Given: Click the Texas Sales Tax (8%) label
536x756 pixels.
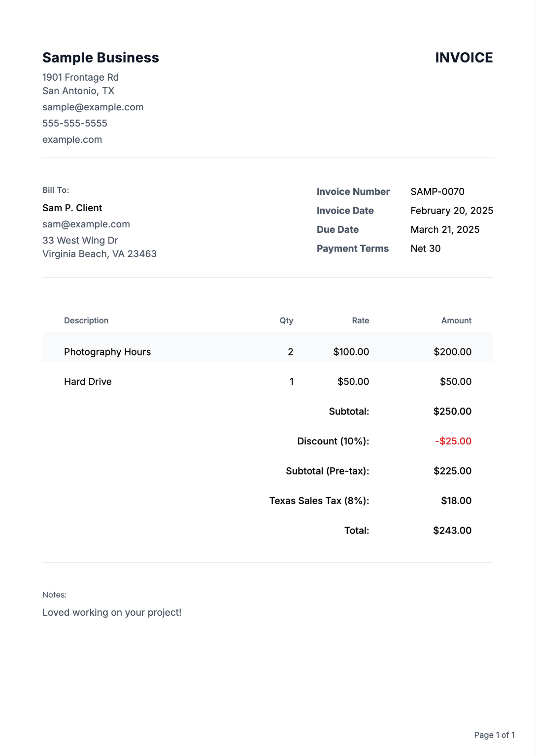Looking at the screenshot, I should click(319, 501).
